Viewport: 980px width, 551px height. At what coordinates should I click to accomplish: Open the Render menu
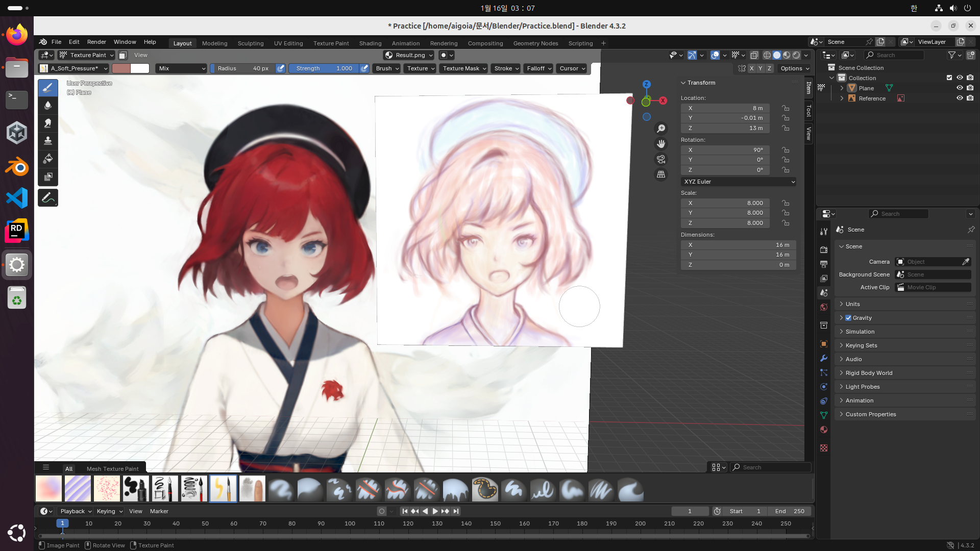tap(96, 42)
